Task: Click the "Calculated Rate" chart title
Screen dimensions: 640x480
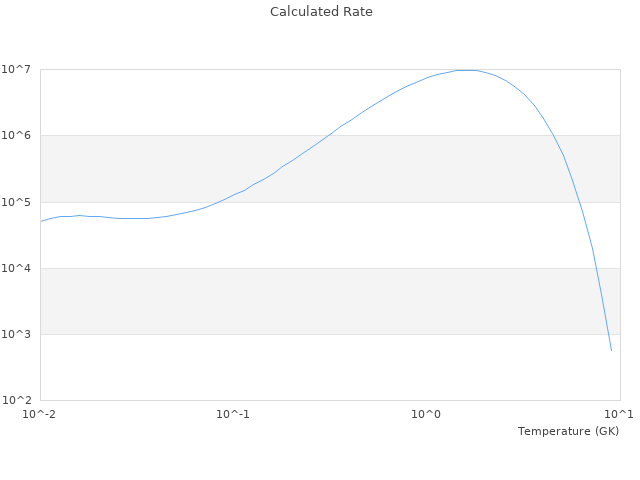Action: (x=321, y=12)
